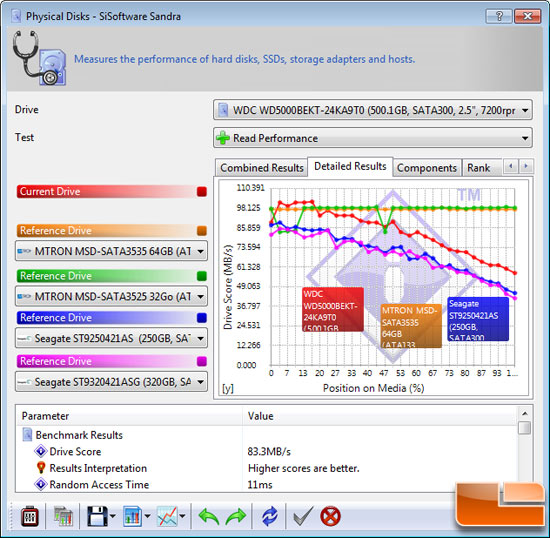Open the Test Read Performance dropdown
Image resolution: width=550 pixels, height=538 pixels.
tap(373, 138)
